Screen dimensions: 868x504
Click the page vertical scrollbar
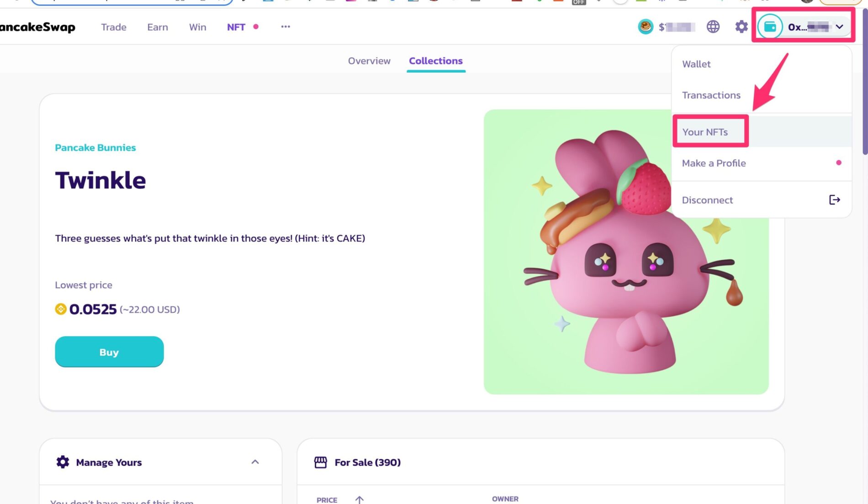pyautogui.click(x=864, y=82)
